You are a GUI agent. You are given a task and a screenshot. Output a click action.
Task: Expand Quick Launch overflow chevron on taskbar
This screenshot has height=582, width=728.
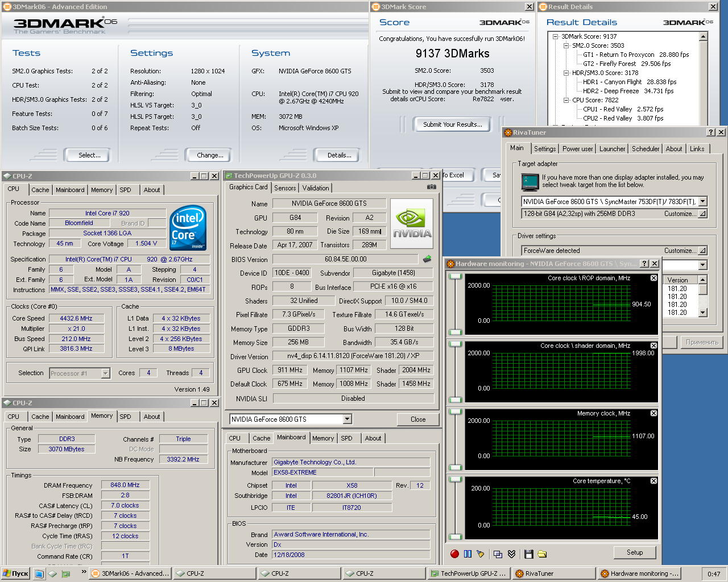tap(84, 572)
